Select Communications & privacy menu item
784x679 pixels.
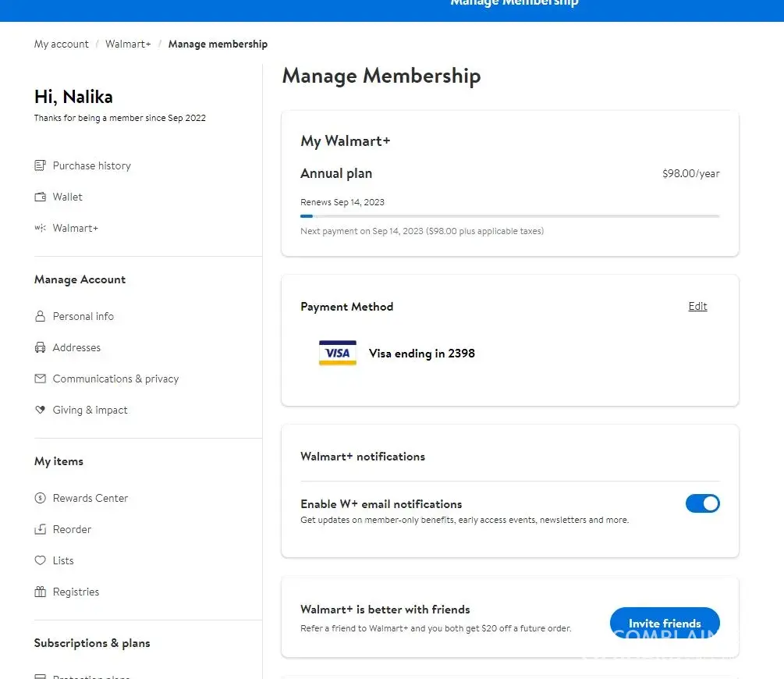[x=115, y=379]
